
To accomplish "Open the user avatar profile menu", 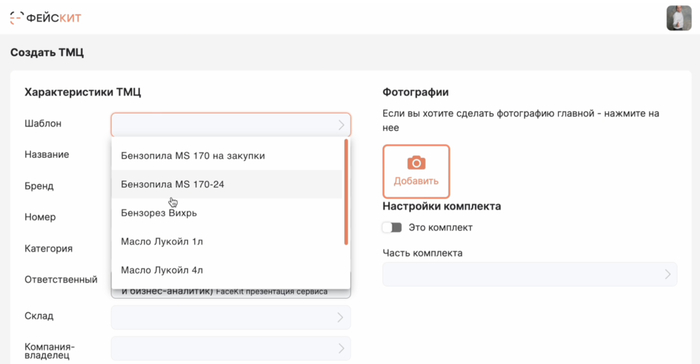I will [679, 18].
